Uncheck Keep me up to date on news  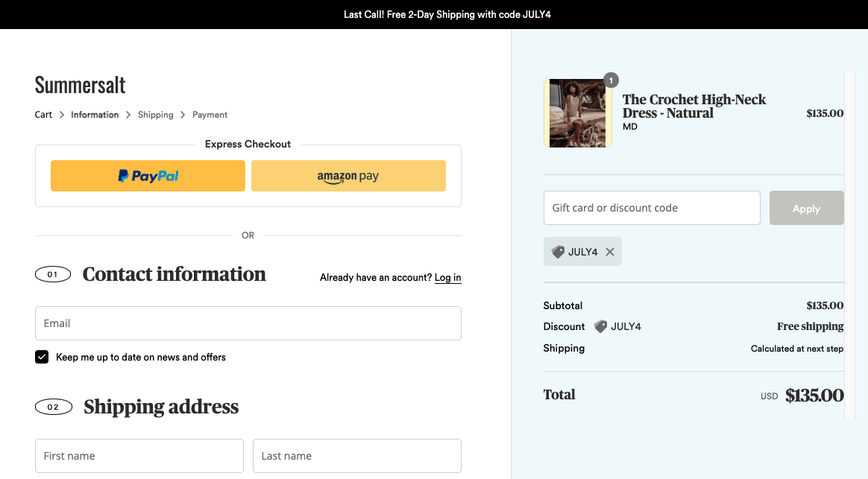(42, 357)
